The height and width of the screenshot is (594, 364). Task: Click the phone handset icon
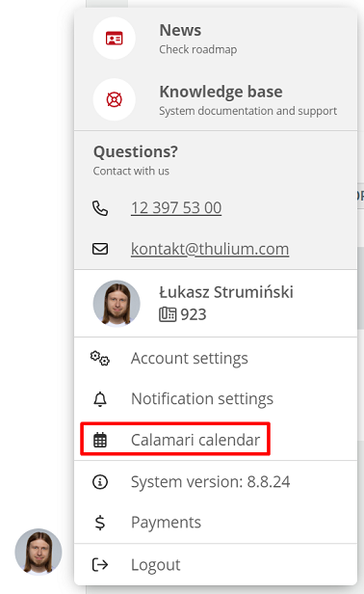[100, 208]
